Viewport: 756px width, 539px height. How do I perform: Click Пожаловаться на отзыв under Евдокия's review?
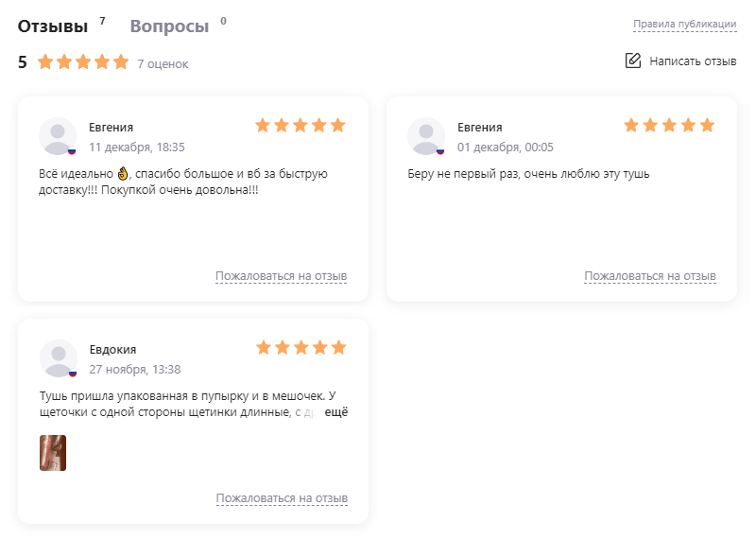(x=281, y=498)
